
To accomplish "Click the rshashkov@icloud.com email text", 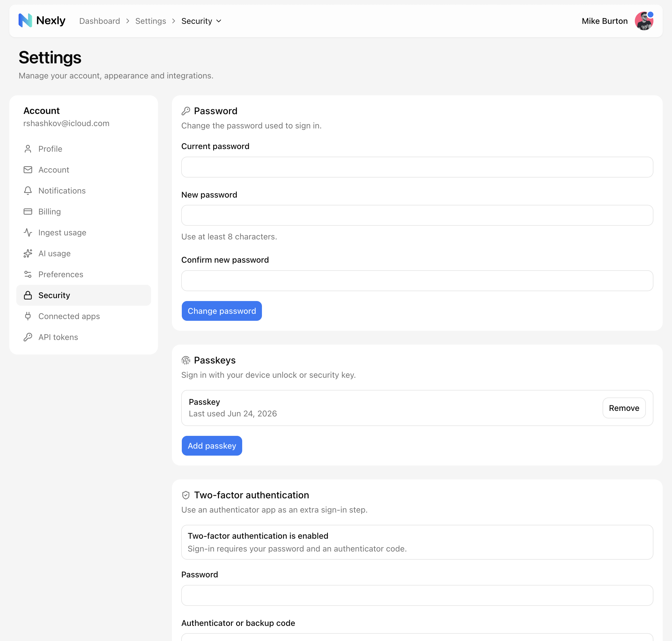I will pyautogui.click(x=66, y=123).
